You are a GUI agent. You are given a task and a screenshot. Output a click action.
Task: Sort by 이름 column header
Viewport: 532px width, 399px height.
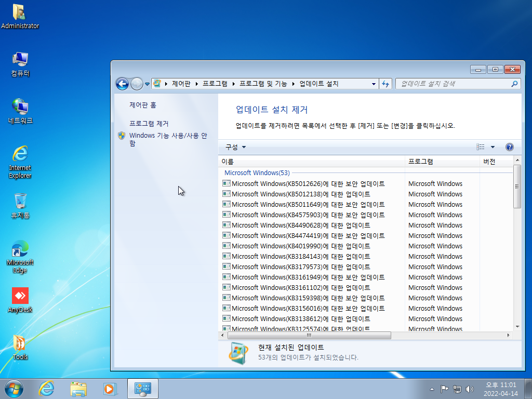click(x=312, y=162)
